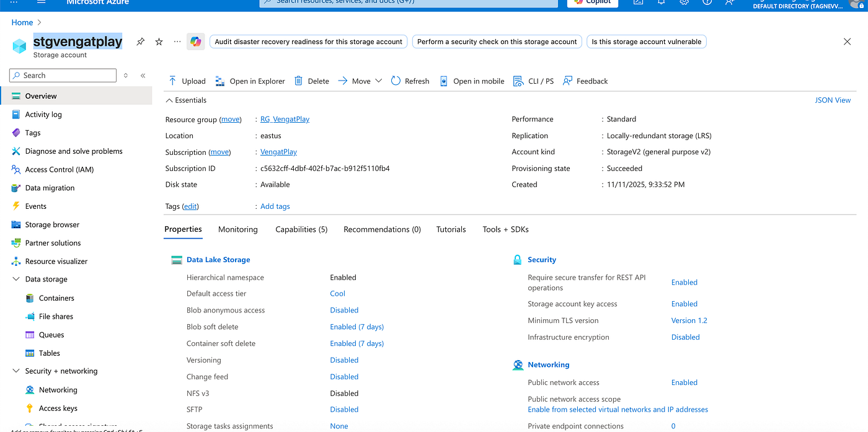868x432 pixels.
Task: Click Add tags link
Action: click(x=275, y=206)
